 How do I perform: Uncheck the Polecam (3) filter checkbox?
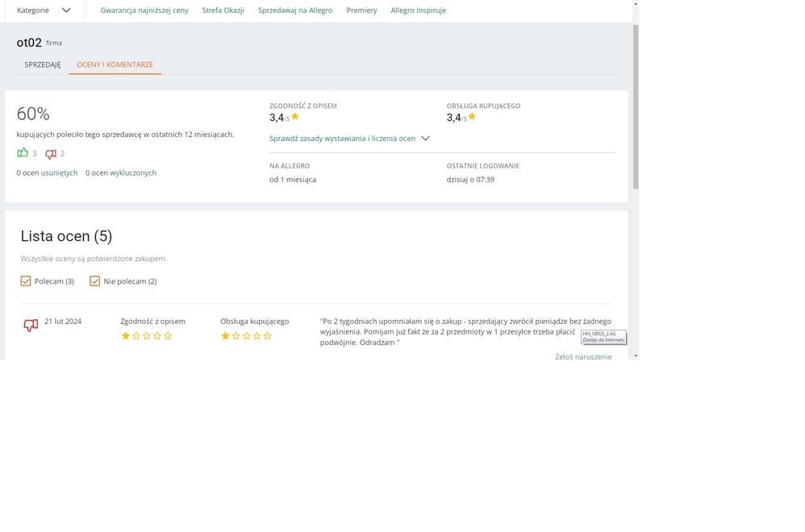coord(26,281)
